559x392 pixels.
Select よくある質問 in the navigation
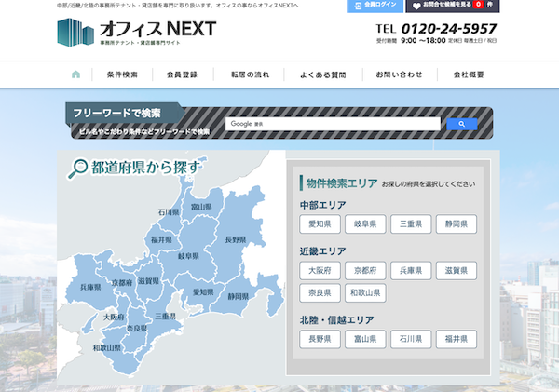323,74
